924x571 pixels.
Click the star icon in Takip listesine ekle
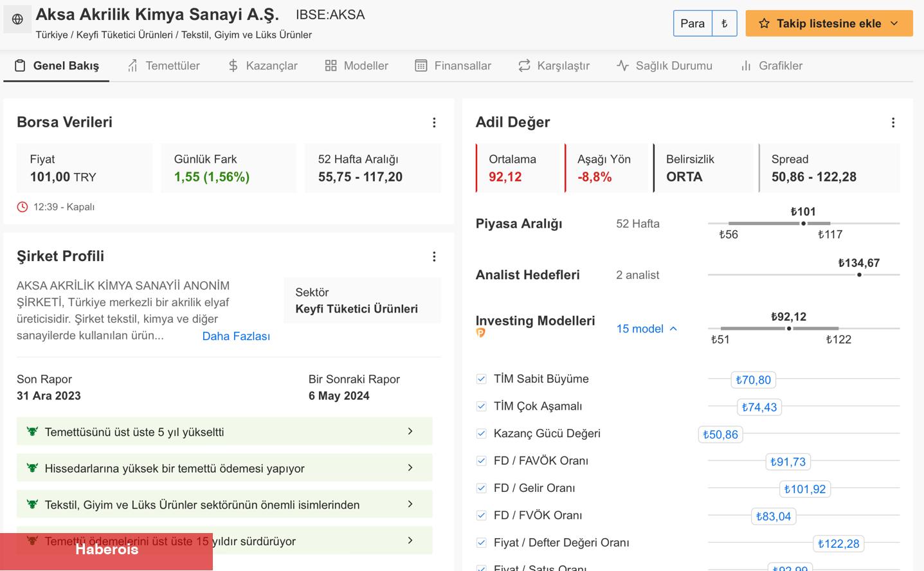pyautogui.click(x=764, y=24)
